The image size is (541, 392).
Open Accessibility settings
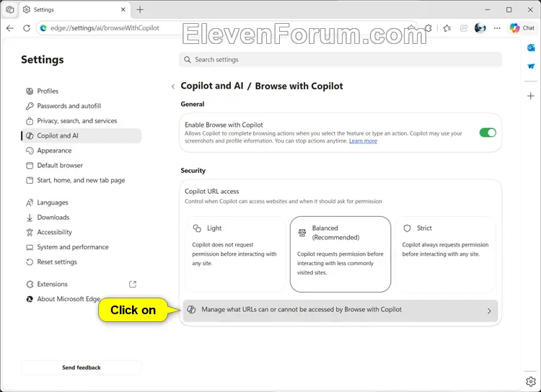(x=55, y=232)
